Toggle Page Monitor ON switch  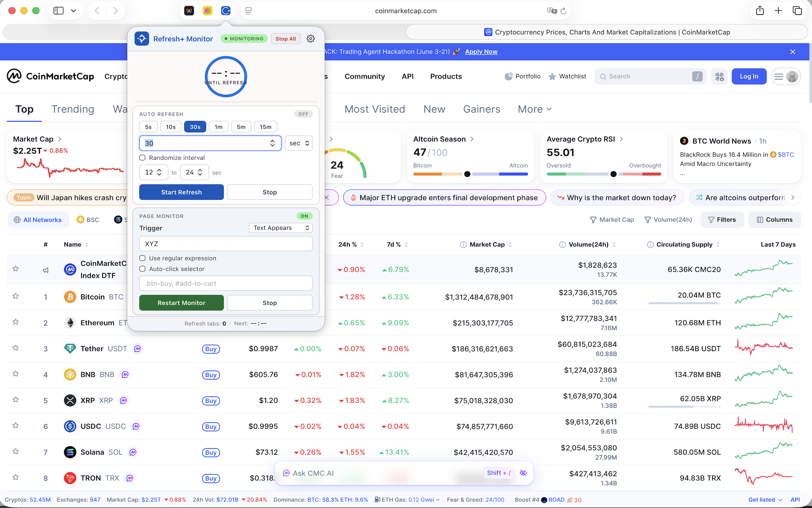pyautogui.click(x=304, y=216)
